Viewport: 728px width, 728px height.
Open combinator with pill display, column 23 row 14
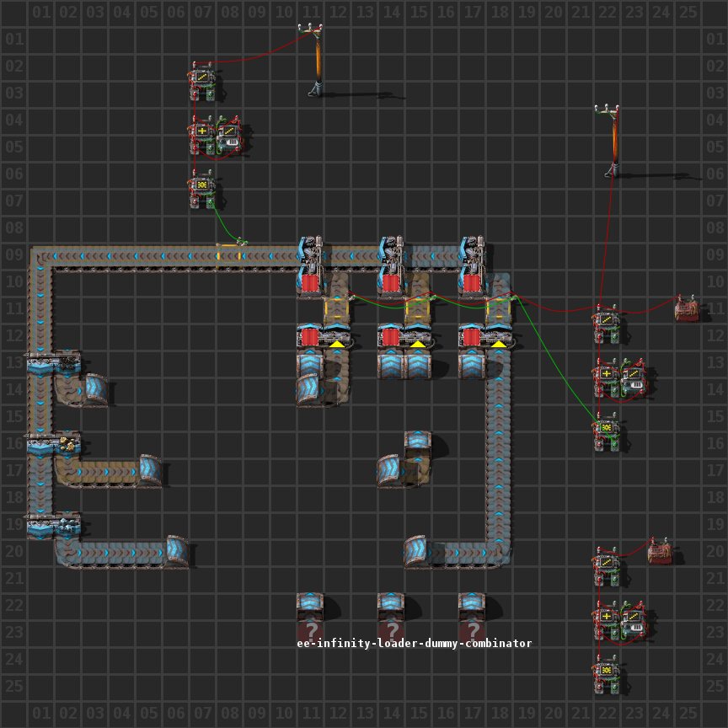coord(634,378)
